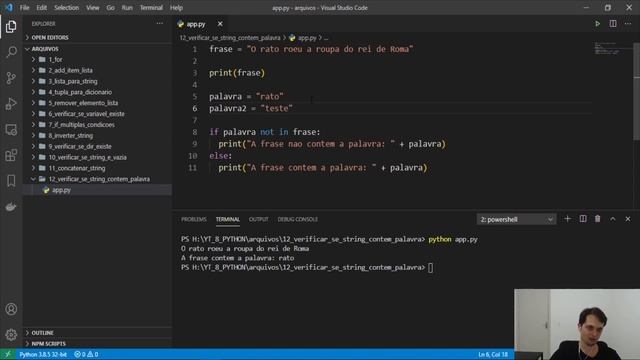Select the Terminal panel tab
Viewport: 640px width, 360px height.
pos(228,220)
